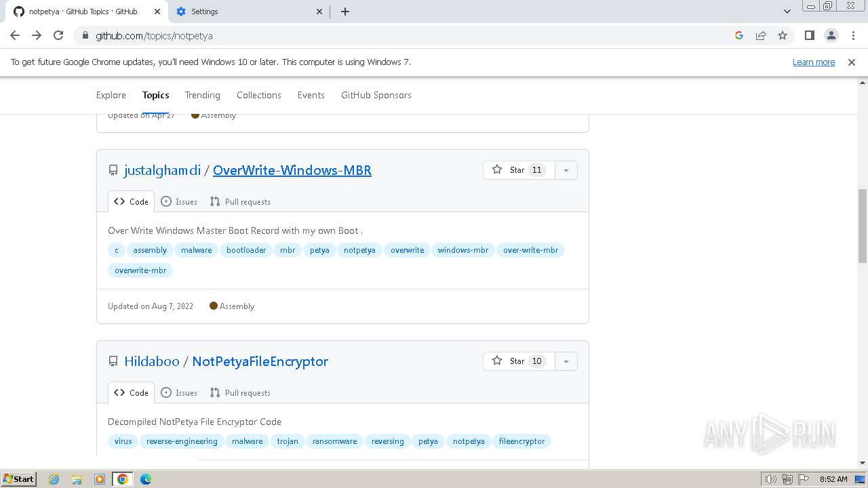Star the OverWrite-Windows-MBR repository

point(519,170)
